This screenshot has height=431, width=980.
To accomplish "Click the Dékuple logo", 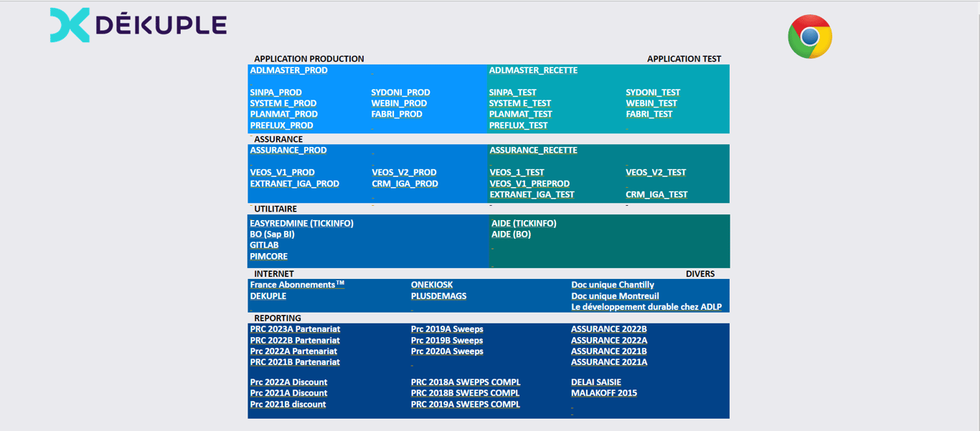I will click(138, 25).
